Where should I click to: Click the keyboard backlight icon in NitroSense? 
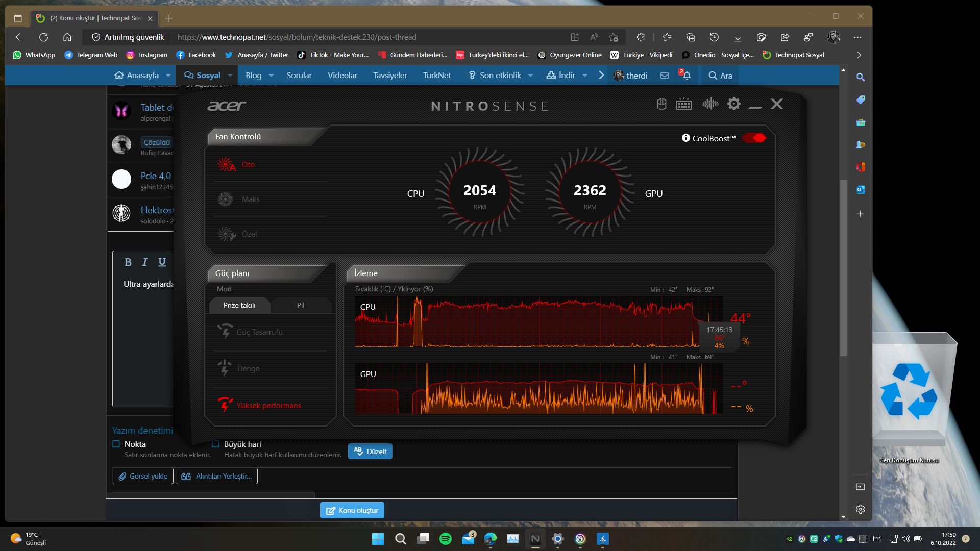[x=683, y=104]
